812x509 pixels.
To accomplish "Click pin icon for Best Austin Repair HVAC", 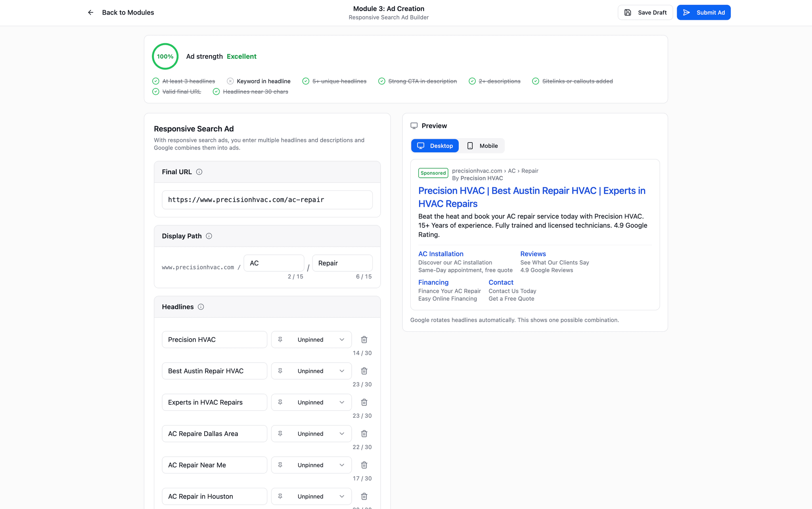I will (x=280, y=371).
